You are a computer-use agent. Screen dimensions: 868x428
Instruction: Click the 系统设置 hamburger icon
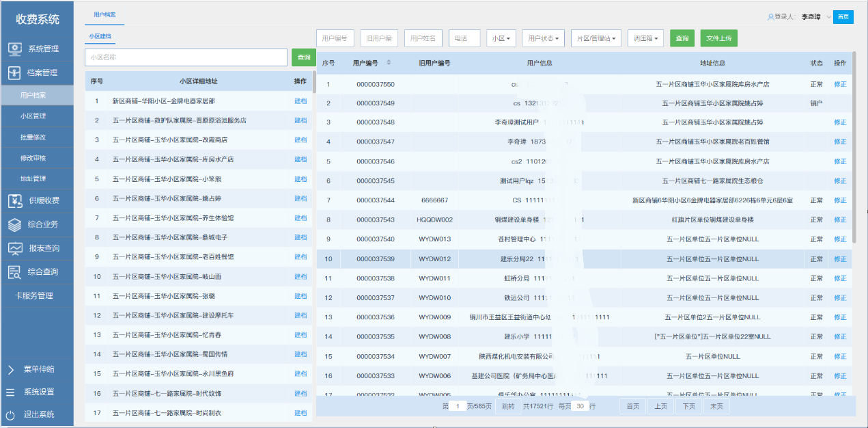(10, 392)
